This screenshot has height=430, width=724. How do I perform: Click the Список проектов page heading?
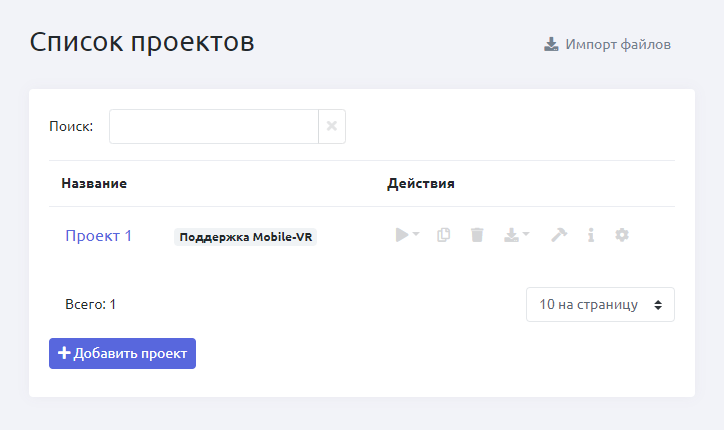point(142,42)
